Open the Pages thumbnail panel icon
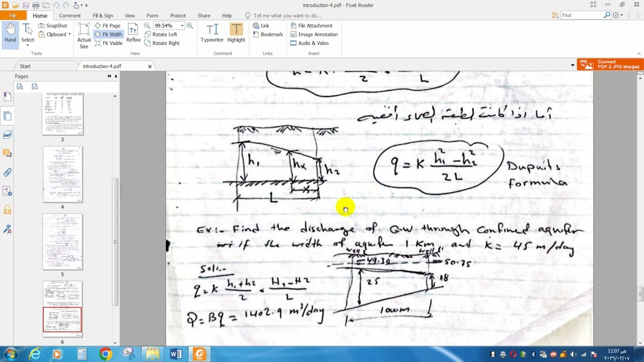The image size is (644, 362). [7, 116]
